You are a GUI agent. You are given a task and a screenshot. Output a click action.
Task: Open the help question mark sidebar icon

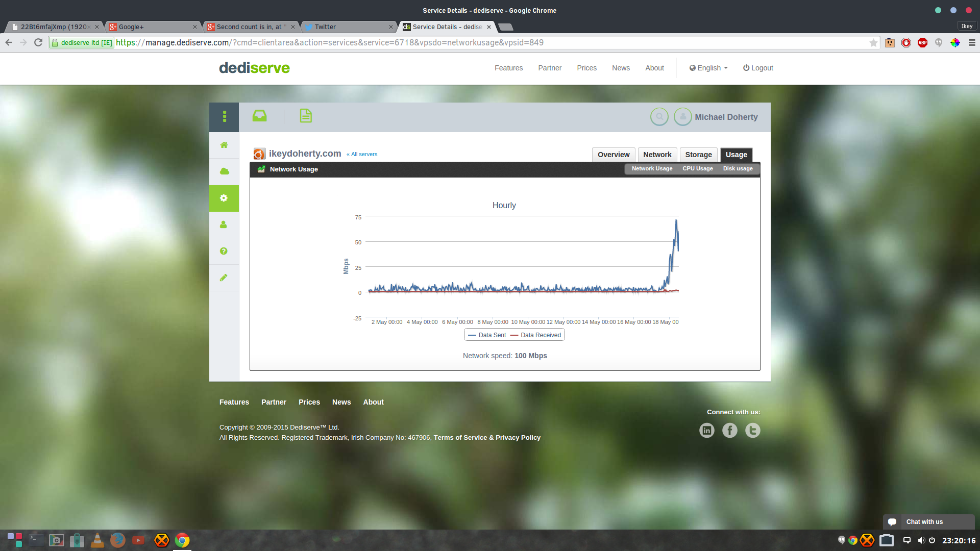224,251
